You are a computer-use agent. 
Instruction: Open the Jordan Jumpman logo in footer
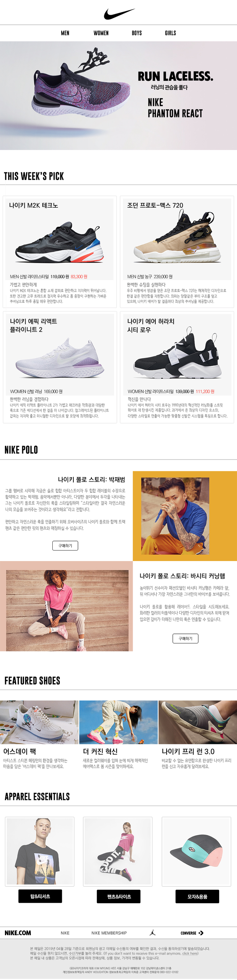click(x=153, y=933)
